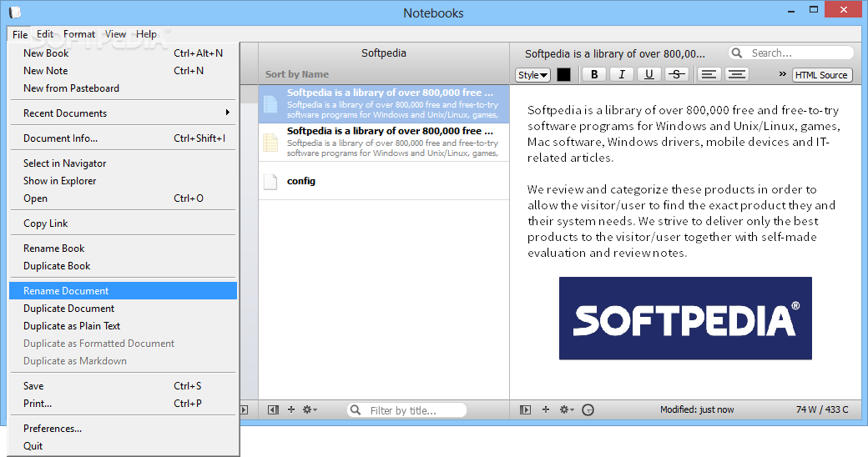
Task: Show more toolbar items via double-chevron
Action: [x=782, y=73]
